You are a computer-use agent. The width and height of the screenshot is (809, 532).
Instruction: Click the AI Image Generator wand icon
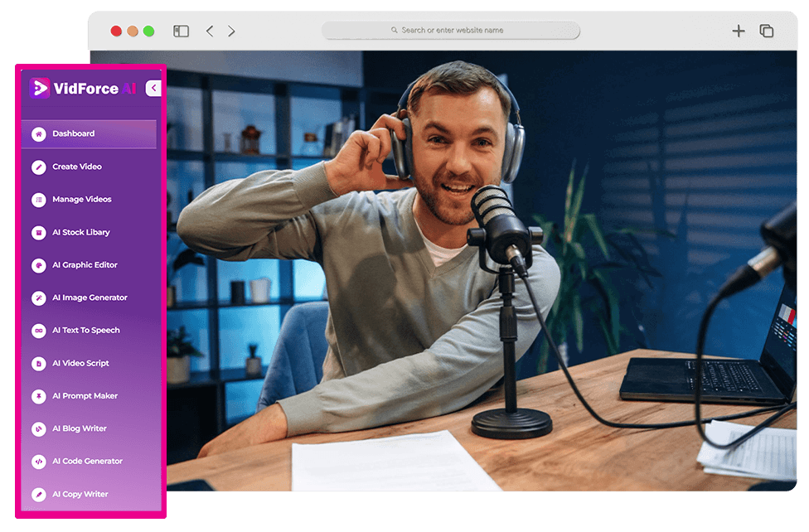(38, 297)
